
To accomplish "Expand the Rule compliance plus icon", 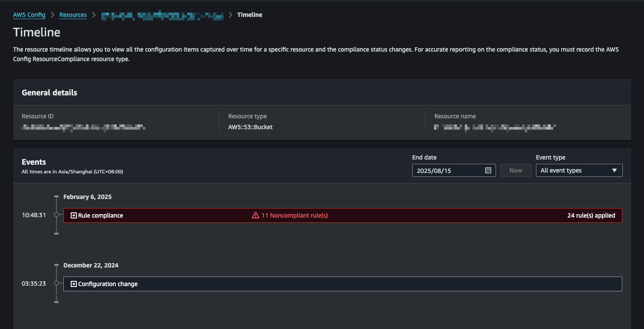I will tap(74, 215).
